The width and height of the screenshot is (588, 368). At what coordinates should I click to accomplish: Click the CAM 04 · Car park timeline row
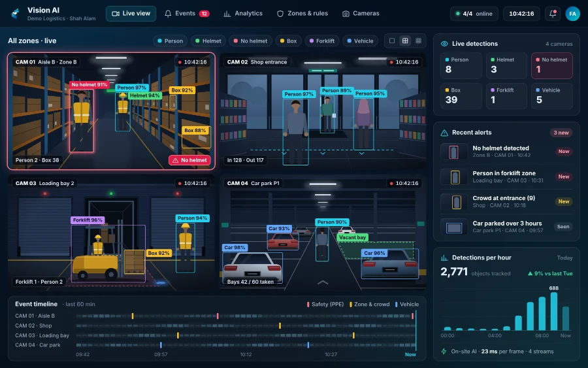214,345
